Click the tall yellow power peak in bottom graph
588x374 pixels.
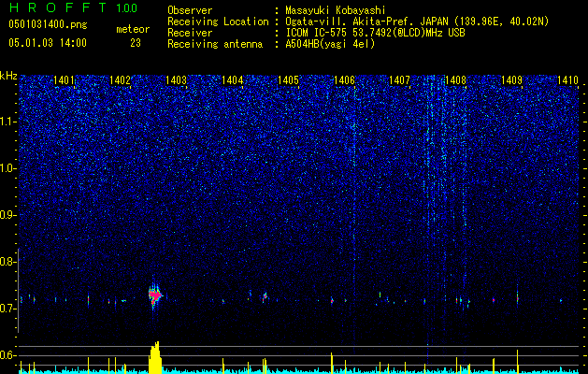(x=155, y=357)
